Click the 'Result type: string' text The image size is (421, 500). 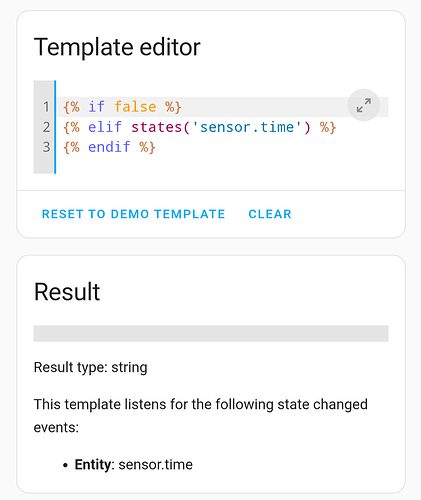[x=91, y=367]
